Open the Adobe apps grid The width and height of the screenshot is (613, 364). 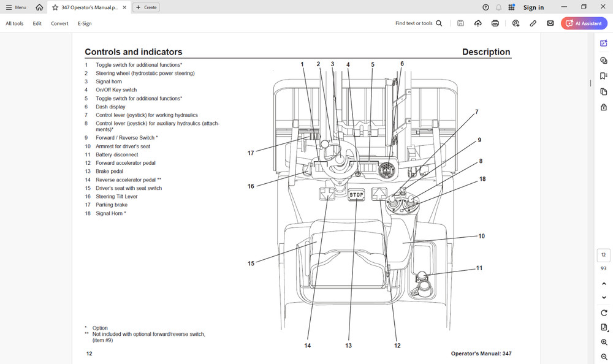511,7
